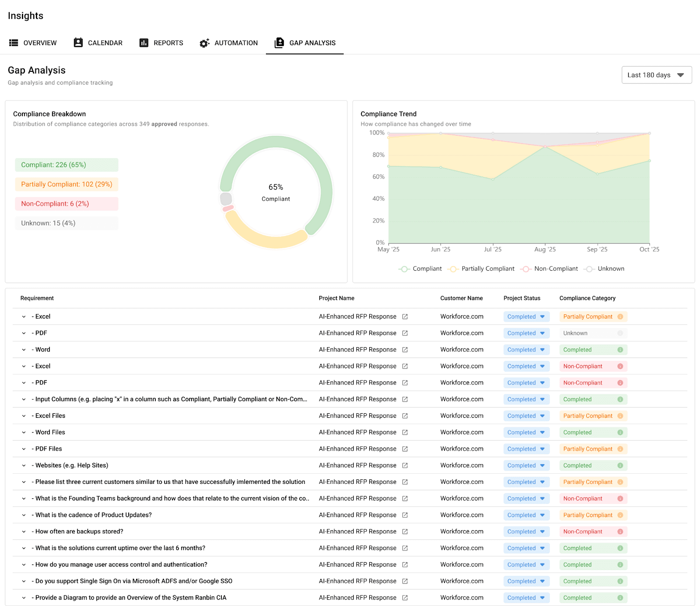Click the Reports chart icon

[144, 43]
